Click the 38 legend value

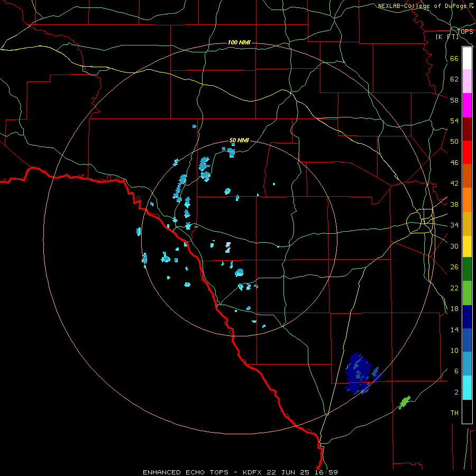(454, 204)
